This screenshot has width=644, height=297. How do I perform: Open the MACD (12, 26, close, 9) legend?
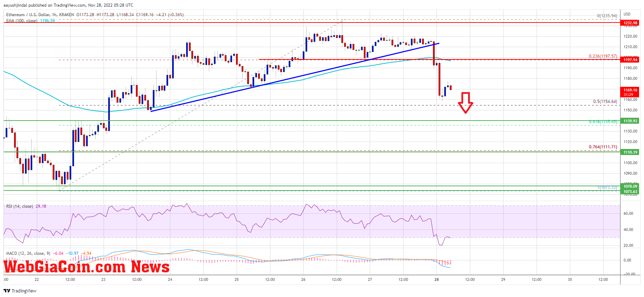pos(28,253)
